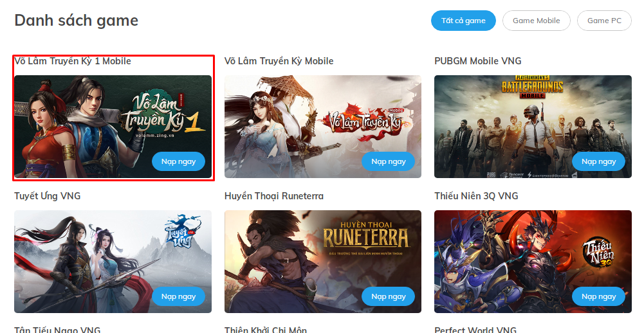Image resolution: width=644 pixels, height=333 pixels.
Task: Click the Võ Lâm Truyền Kỳ 1 Mobile title
Action: pyautogui.click(x=73, y=61)
